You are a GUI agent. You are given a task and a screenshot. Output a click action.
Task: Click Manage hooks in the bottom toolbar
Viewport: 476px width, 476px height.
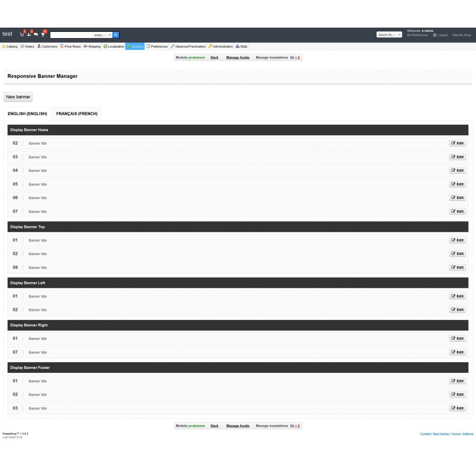pyautogui.click(x=238, y=426)
